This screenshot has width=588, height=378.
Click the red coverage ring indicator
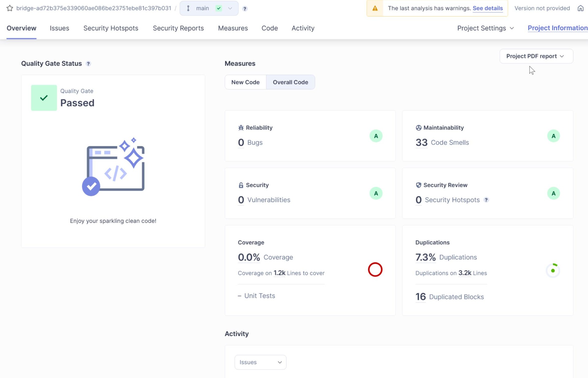pyautogui.click(x=375, y=270)
